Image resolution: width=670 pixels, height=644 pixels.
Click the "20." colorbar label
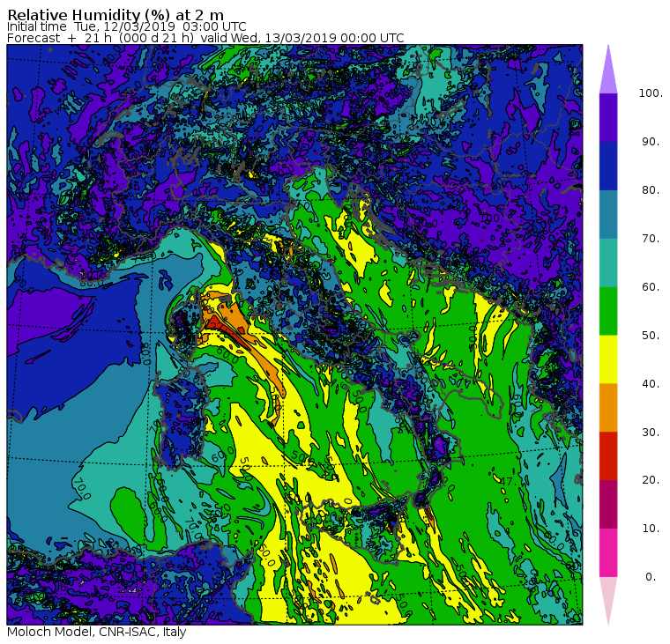tap(651, 480)
